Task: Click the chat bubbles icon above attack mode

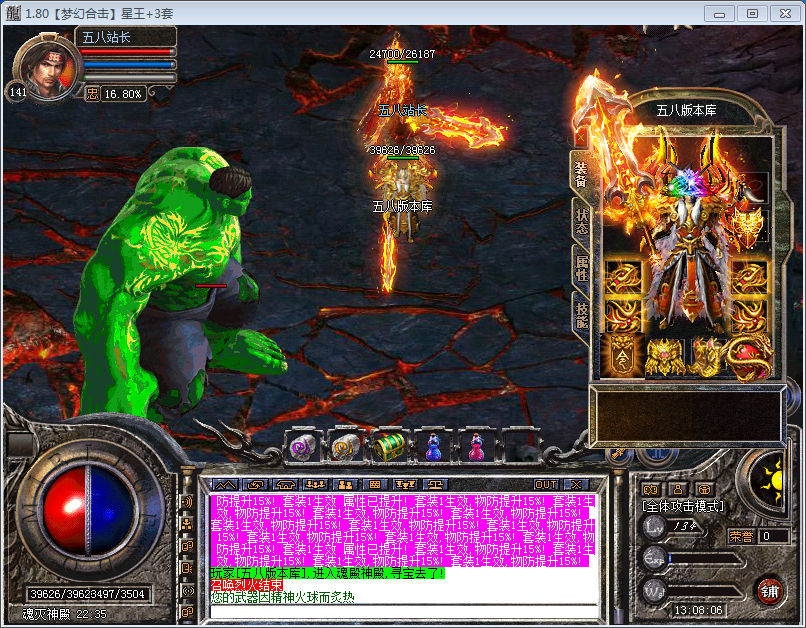Action: (x=651, y=489)
